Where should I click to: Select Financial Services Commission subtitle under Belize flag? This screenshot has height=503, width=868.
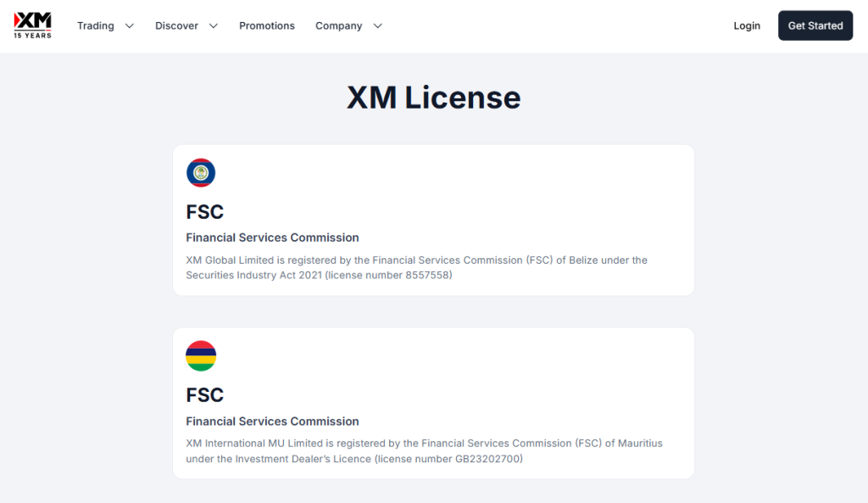click(x=272, y=238)
